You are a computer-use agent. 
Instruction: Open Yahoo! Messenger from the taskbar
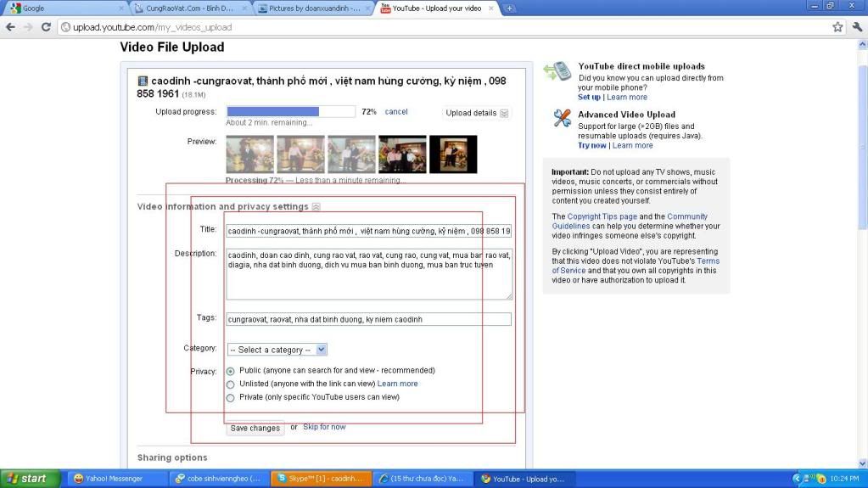(117, 479)
